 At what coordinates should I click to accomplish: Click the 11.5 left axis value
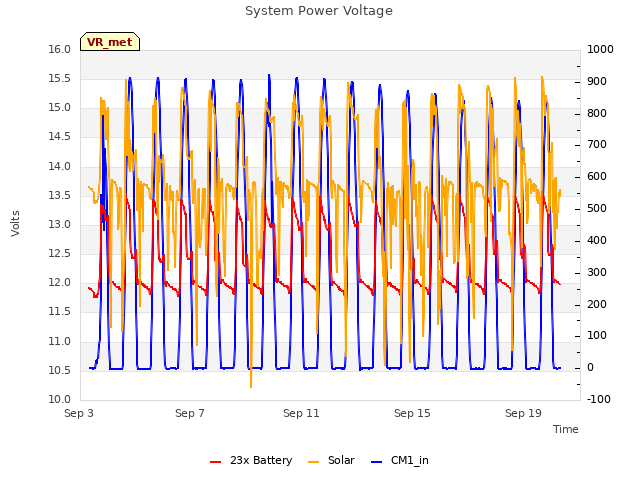coord(60,312)
